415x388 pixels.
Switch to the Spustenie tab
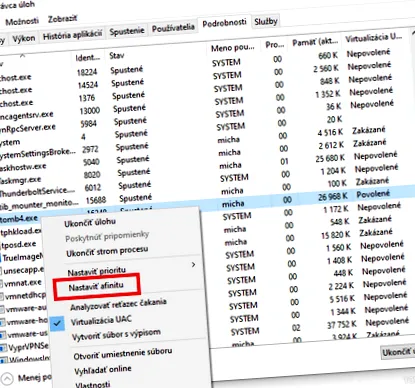point(127,31)
